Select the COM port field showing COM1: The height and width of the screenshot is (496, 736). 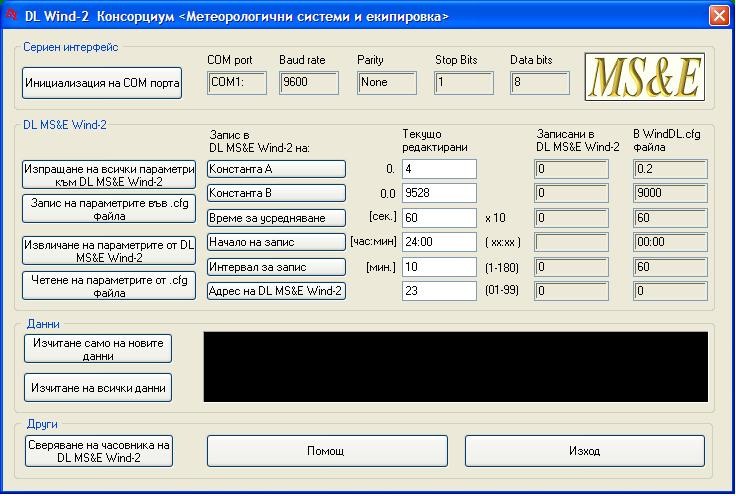pos(237,83)
